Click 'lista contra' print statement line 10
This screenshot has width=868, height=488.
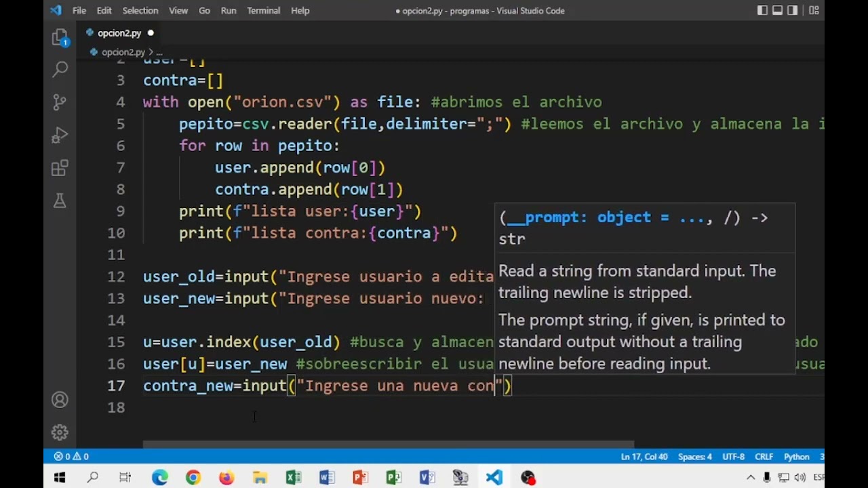(x=318, y=232)
